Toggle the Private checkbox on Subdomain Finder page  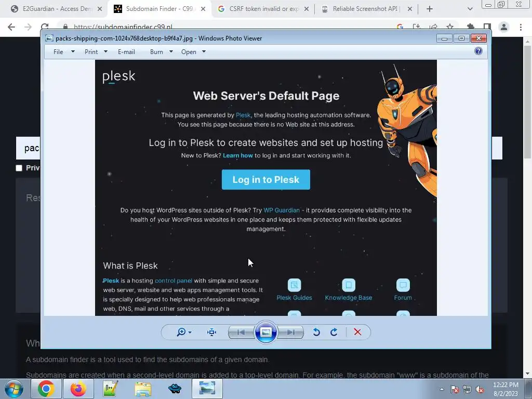click(19, 168)
